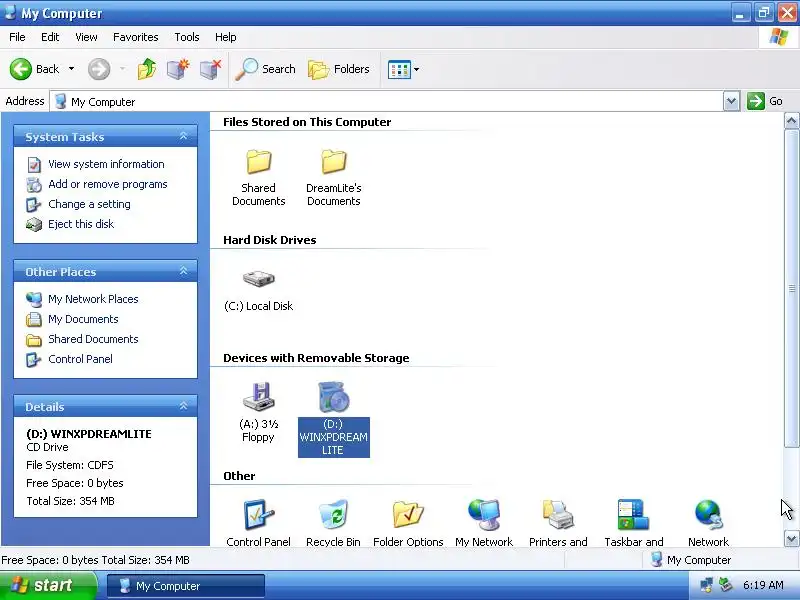Click View system information link
The height and width of the screenshot is (600, 800).
tap(106, 164)
